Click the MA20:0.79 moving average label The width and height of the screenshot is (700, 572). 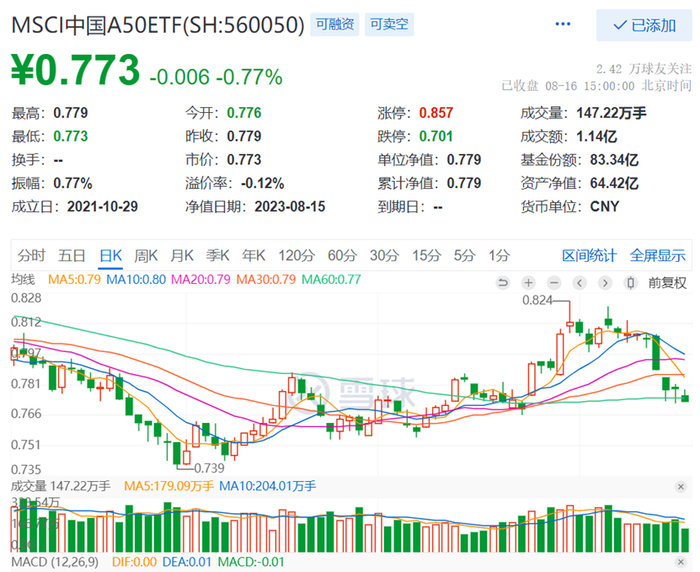[x=201, y=280]
